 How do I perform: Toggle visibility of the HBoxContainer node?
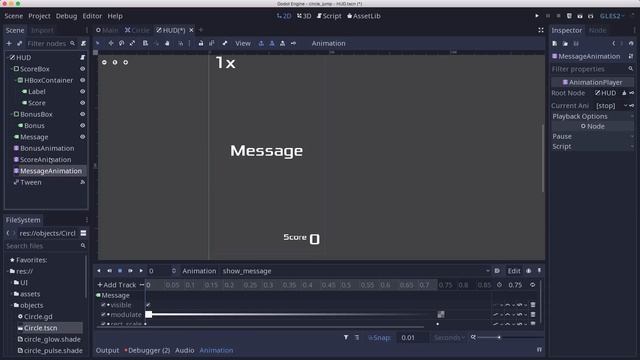pyautogui.click(x=82, y=80)
